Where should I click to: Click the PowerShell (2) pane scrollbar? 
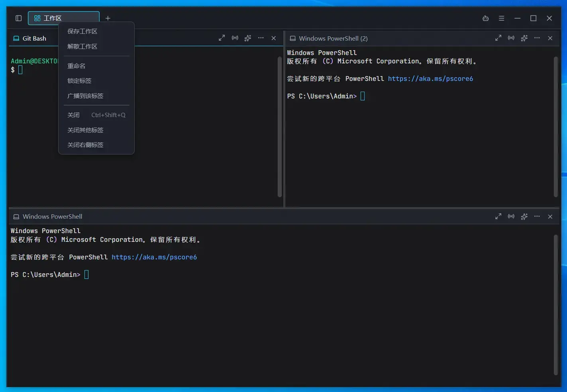(556, 127)
